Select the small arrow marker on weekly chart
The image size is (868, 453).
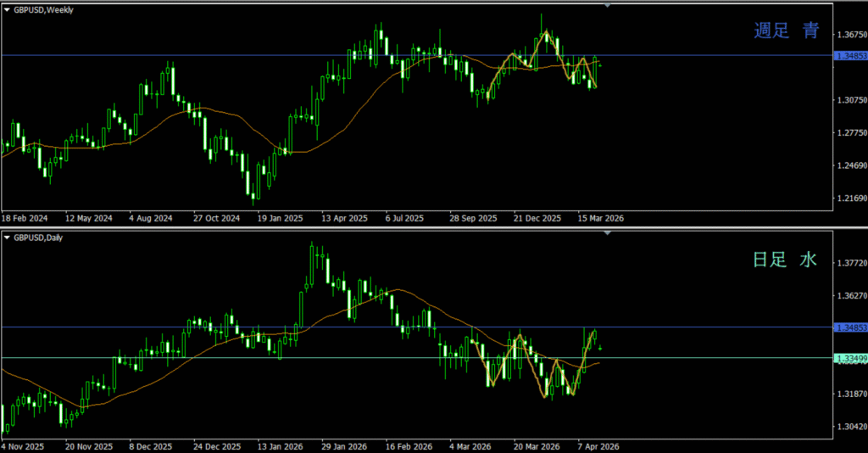601,65
